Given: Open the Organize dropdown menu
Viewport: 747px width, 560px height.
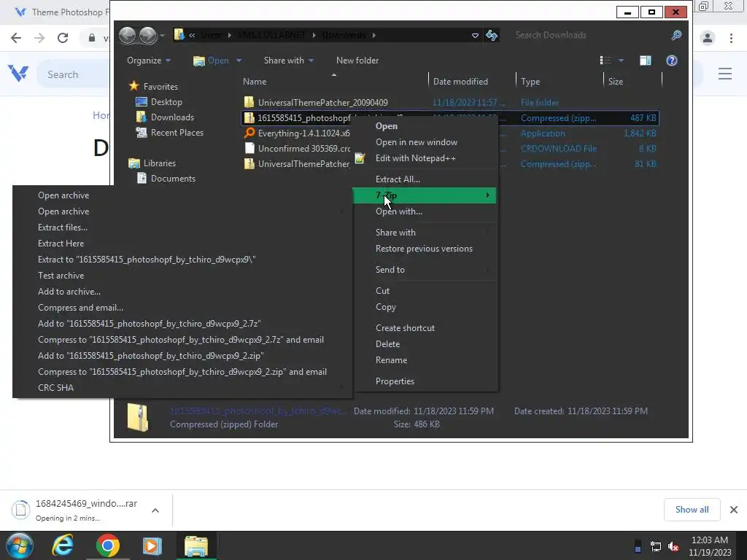Looking at the screenshot, I should (149, 61).
